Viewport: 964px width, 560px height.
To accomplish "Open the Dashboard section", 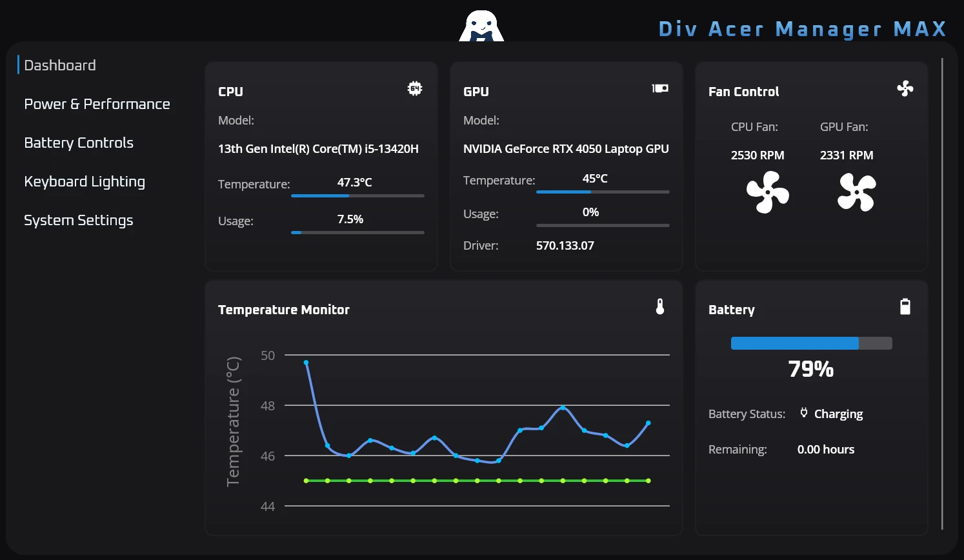I will pyautogui.click(x=60, y=65).
